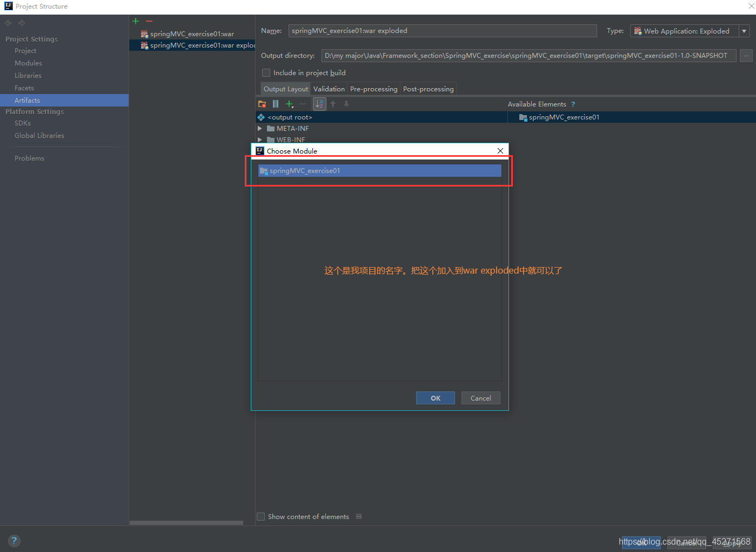Screen dimensions: 756x552
Task: Expand the WEB-INF folder
Action: (260, 139)
